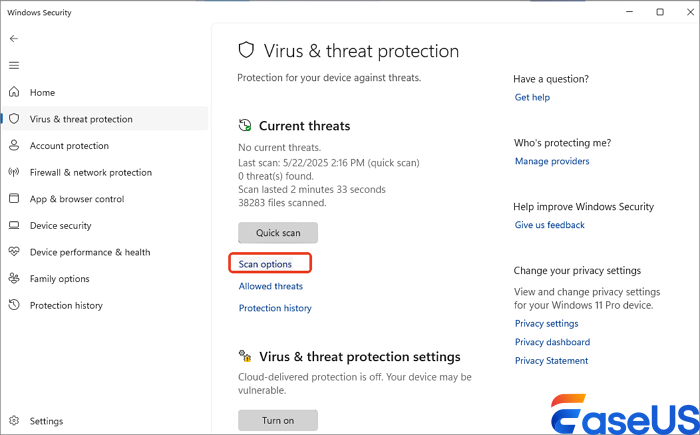The width and height of the screenshot is (700, 435).
Task: Open the hamburger navigation menu
Action: [x=14, y=65]
